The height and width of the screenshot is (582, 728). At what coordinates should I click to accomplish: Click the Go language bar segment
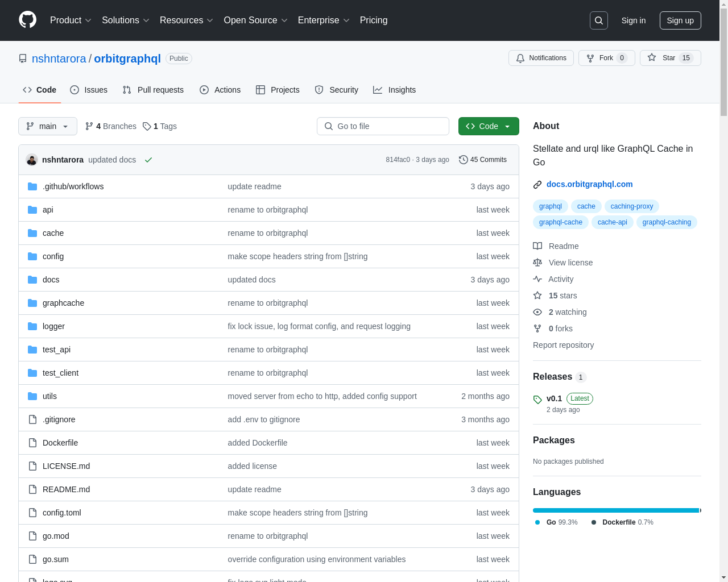(616, 510)
